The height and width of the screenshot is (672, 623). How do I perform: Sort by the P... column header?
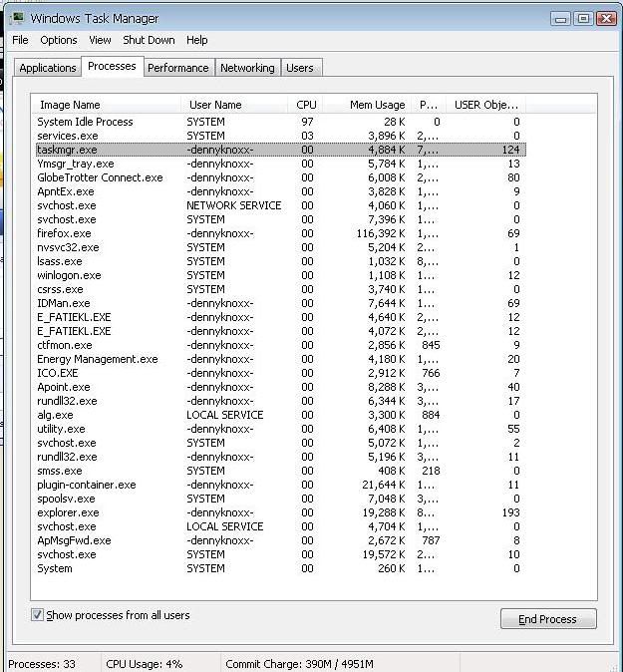click(429, 105)
